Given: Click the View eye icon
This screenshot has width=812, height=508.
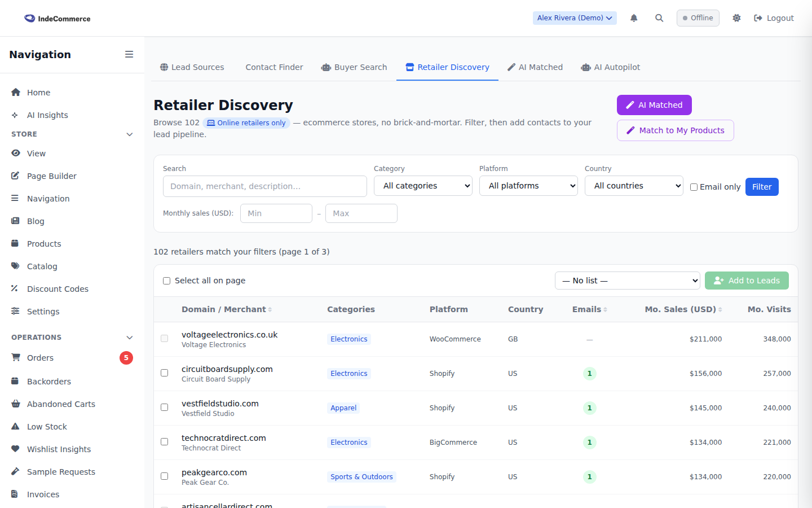Looking at the screenshot, I should click(16, 153).
